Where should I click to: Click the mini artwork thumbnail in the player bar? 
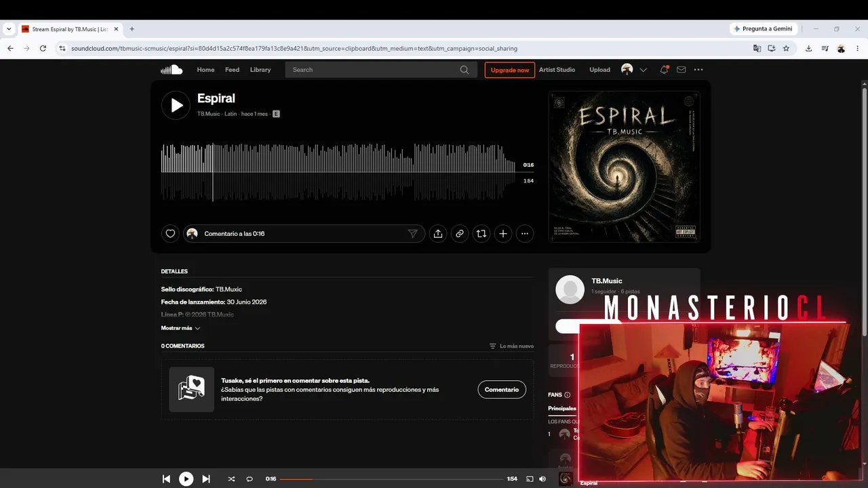coord(566,479)
